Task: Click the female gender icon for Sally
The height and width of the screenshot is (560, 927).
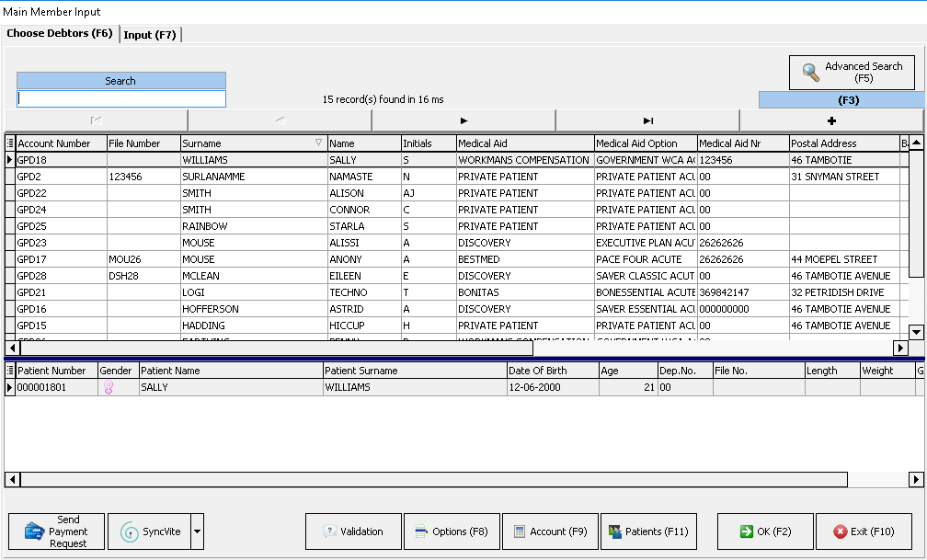Action: pos(107,388)
